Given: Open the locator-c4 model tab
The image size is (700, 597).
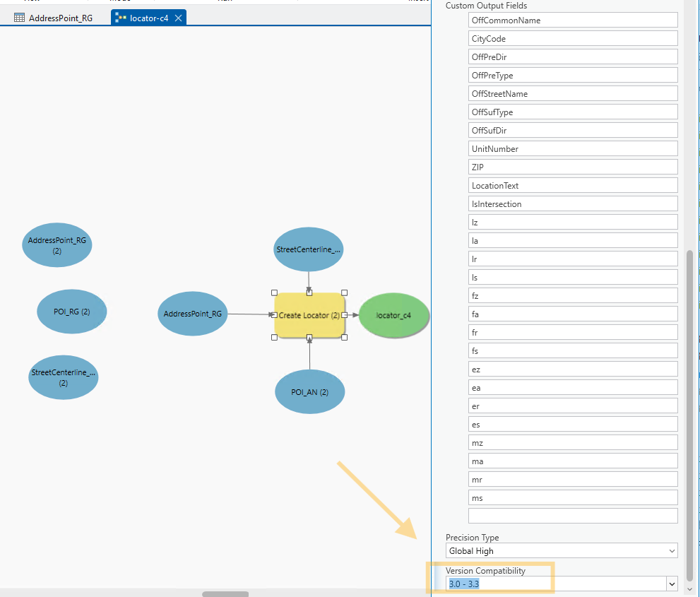Looking at the screenshot, I should click(x=149, y=18).
